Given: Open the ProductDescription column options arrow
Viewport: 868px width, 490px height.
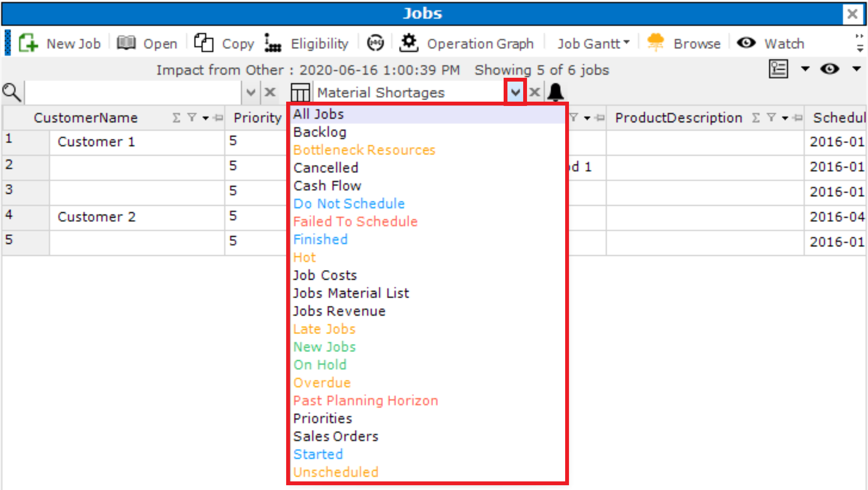Looking at the screenshot, I should [785, 118].
